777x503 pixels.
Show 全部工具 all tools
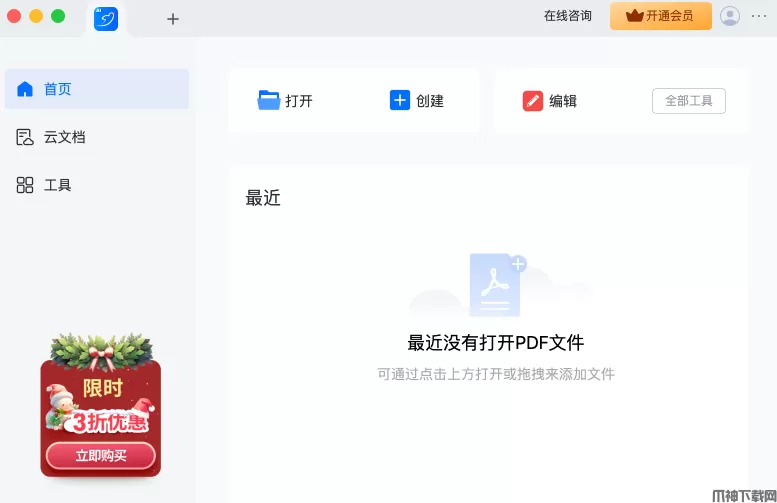point(688,101)
